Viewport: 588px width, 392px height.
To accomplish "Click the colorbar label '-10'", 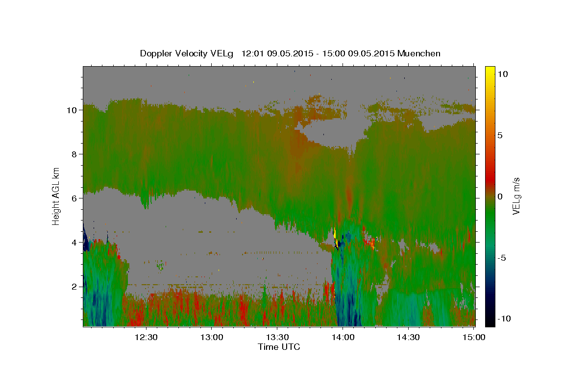I will pyautogui.click(x=504, y=318).
